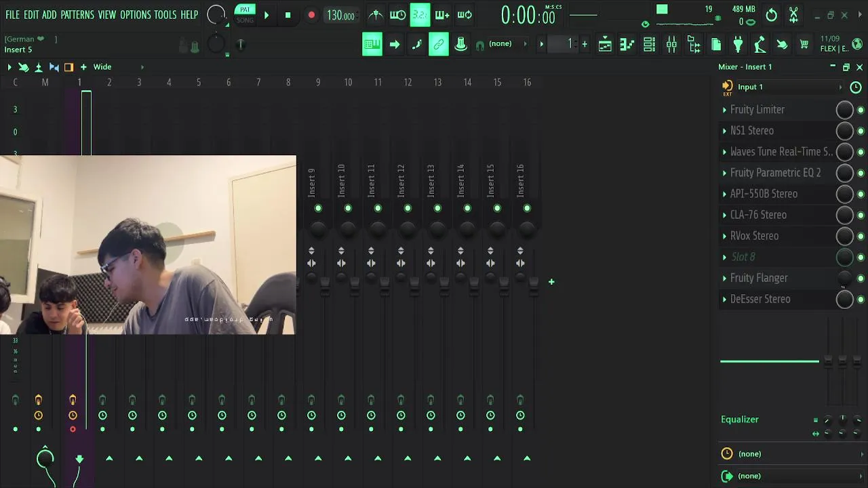Open the Fruity Parametric EQ 2 slot

[x=775, y=173]
